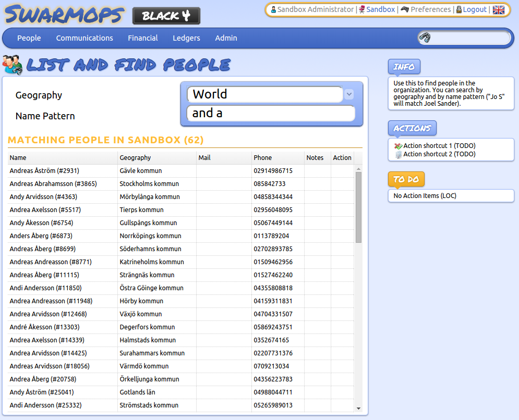Open the Admin menu
This screenshot has height=420, width=519.
pos(226,38)
